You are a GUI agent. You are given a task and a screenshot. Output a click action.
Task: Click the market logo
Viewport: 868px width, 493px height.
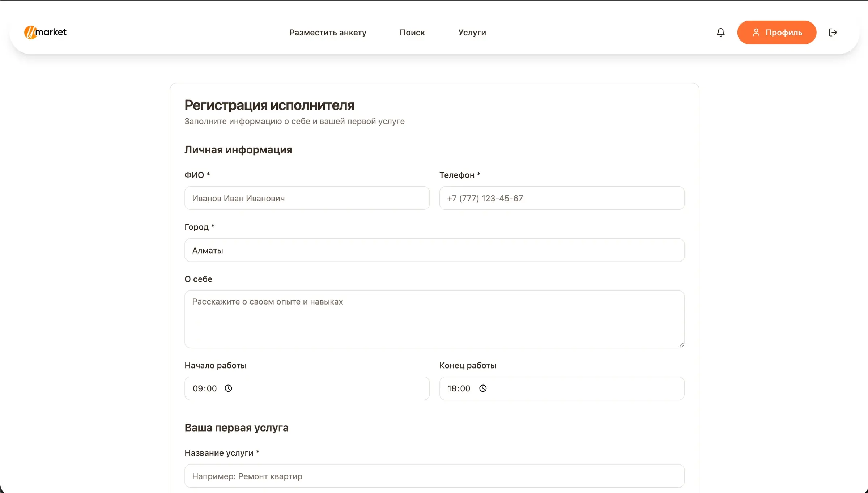[x=45, y=32]
